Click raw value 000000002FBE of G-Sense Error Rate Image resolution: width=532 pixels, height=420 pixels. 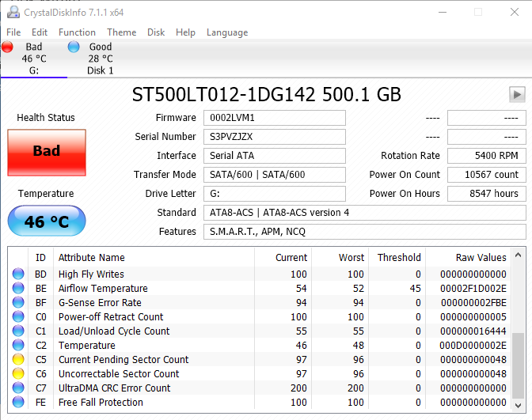(473, 302)
